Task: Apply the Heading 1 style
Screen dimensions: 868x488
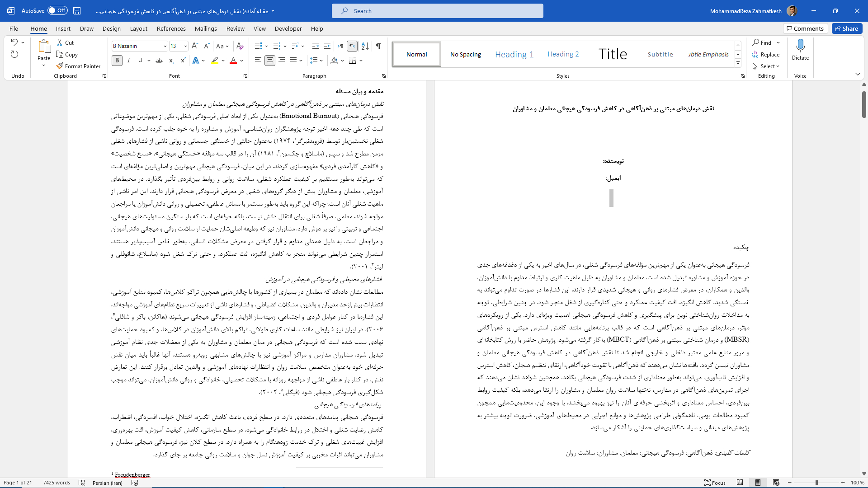Action: [514, 54]
